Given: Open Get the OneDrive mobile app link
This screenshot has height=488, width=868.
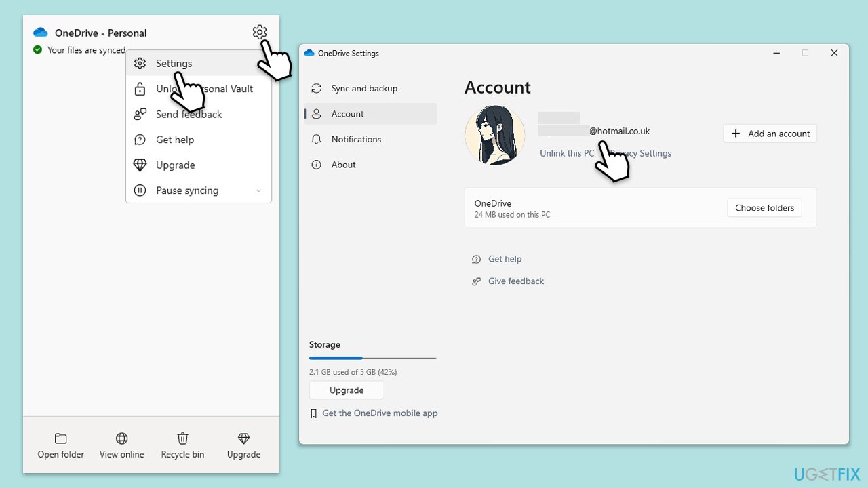Looking at the screenshot, I should click(x=380, y=413).
